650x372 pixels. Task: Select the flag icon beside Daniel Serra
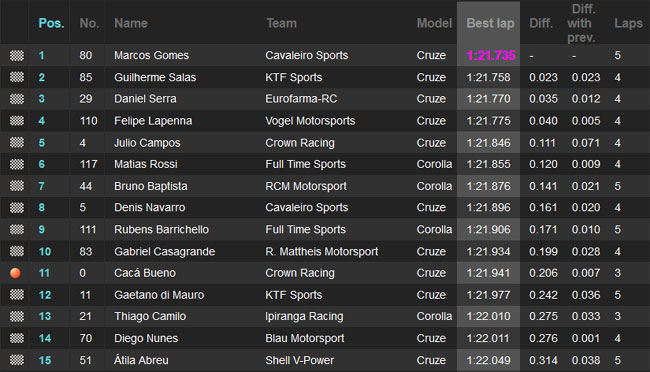pyautogui.click(x=17, y=99)
